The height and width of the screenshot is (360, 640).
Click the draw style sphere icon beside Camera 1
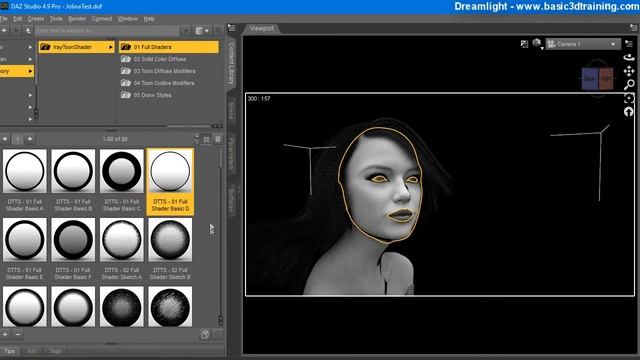coord(536,43)
